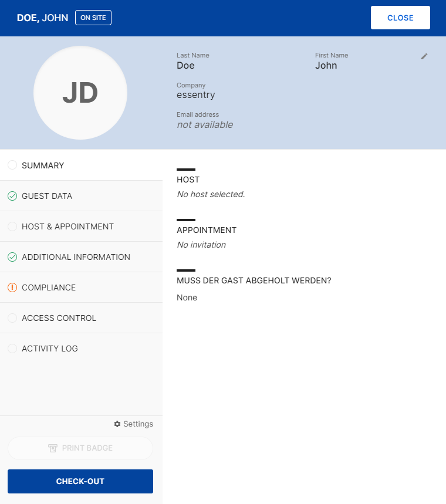Click the Print Badge button label
446x504 pixels.
pos(87,448)
